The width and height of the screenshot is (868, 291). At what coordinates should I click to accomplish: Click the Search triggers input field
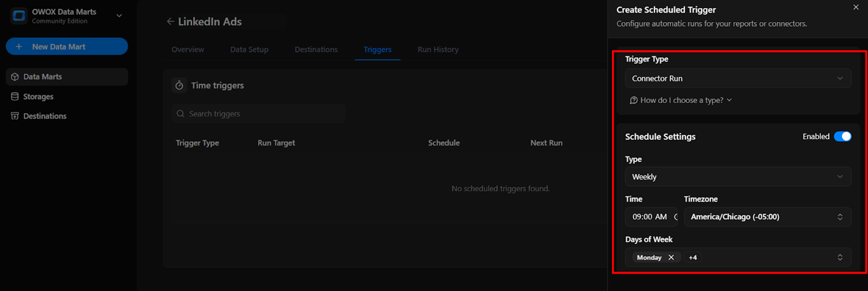pos(259,114)
